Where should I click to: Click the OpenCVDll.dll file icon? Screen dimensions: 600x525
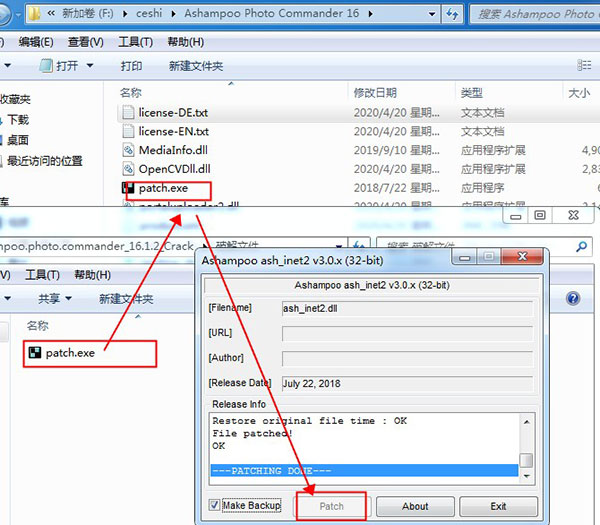[128, 169]
